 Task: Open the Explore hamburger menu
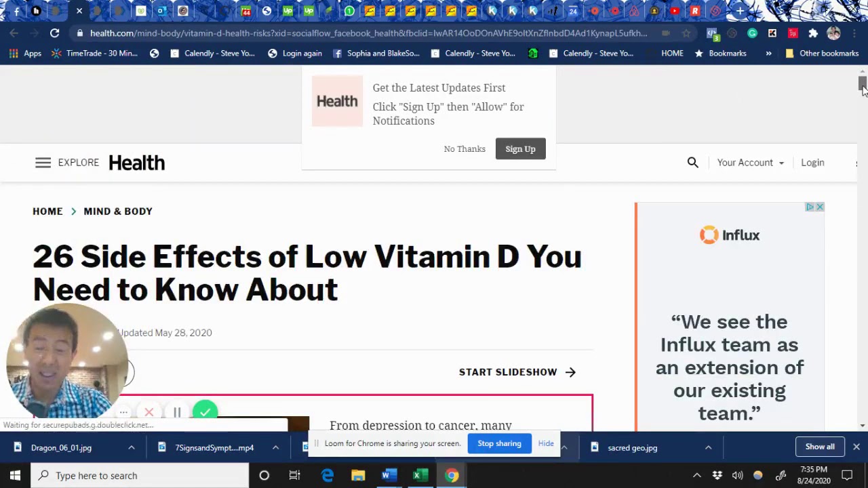pyautogui.click(x=43, y=163)
